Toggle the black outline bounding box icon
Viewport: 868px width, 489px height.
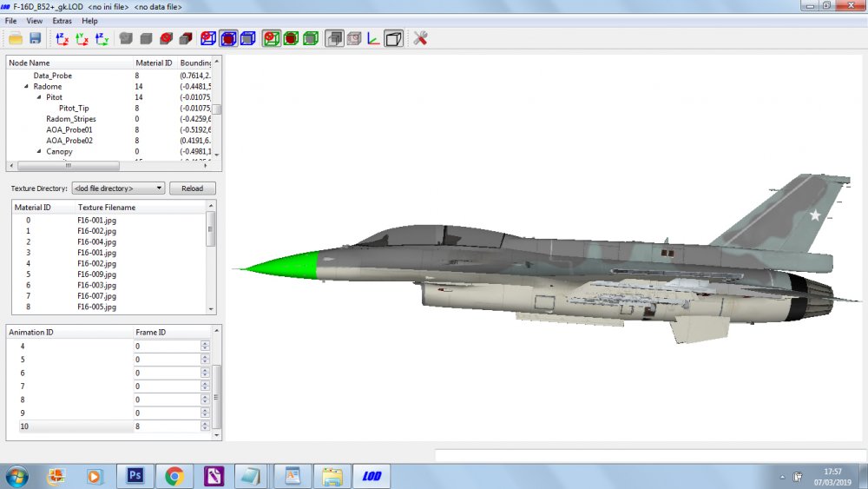[393, 38]
